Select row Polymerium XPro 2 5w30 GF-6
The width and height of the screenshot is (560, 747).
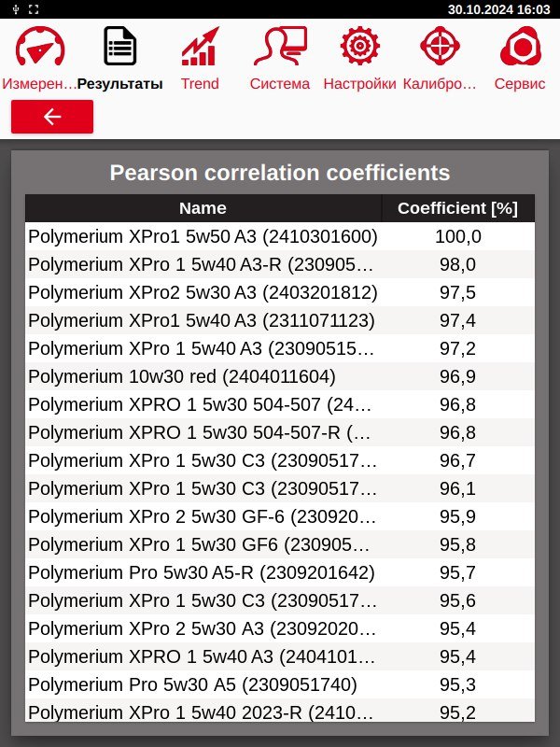[280, 516]
